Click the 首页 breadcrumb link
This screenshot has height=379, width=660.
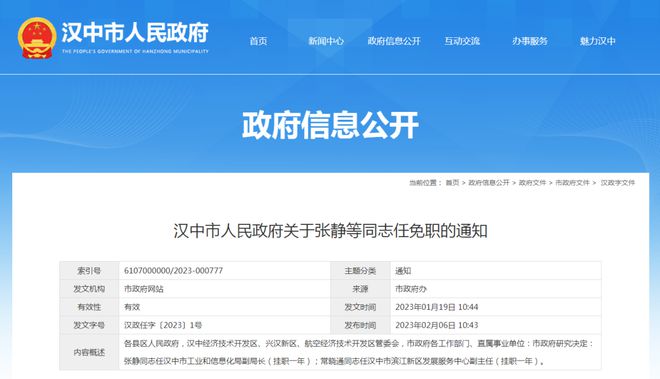452,182
